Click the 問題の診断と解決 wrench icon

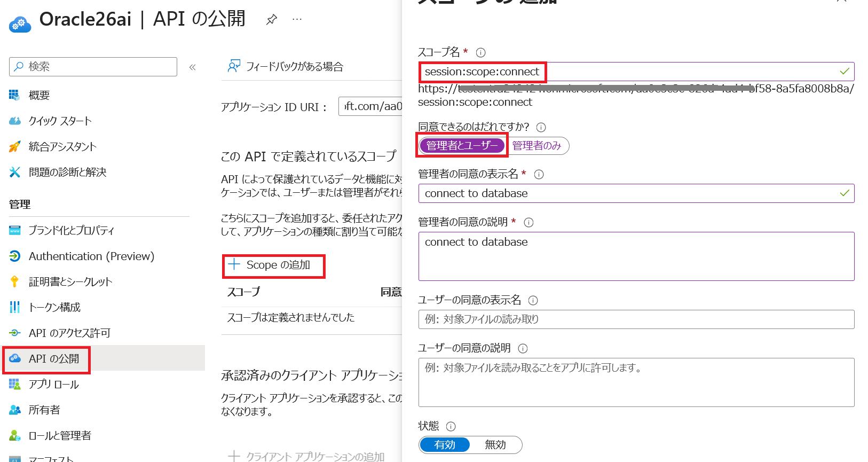pos(14,172)
